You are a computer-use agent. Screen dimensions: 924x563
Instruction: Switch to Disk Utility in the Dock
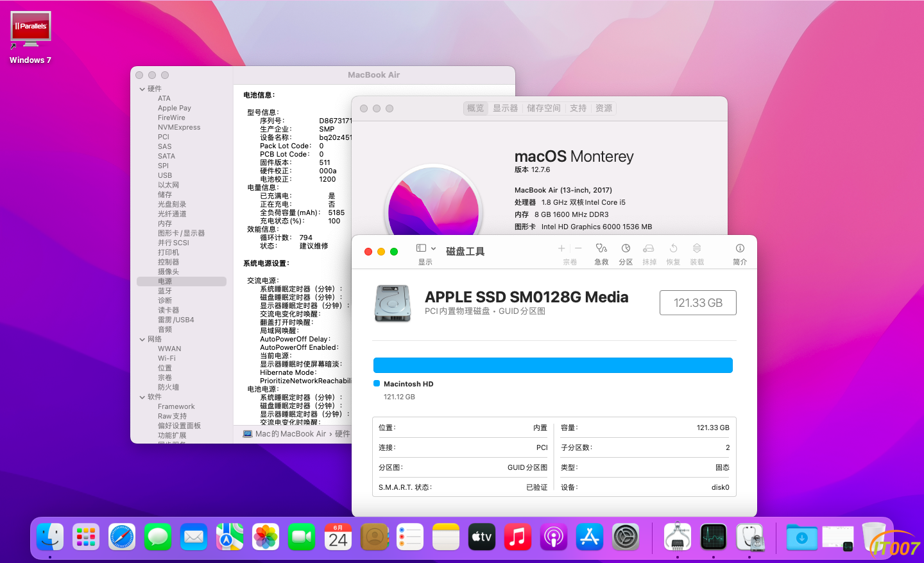(x=749, y=537)
